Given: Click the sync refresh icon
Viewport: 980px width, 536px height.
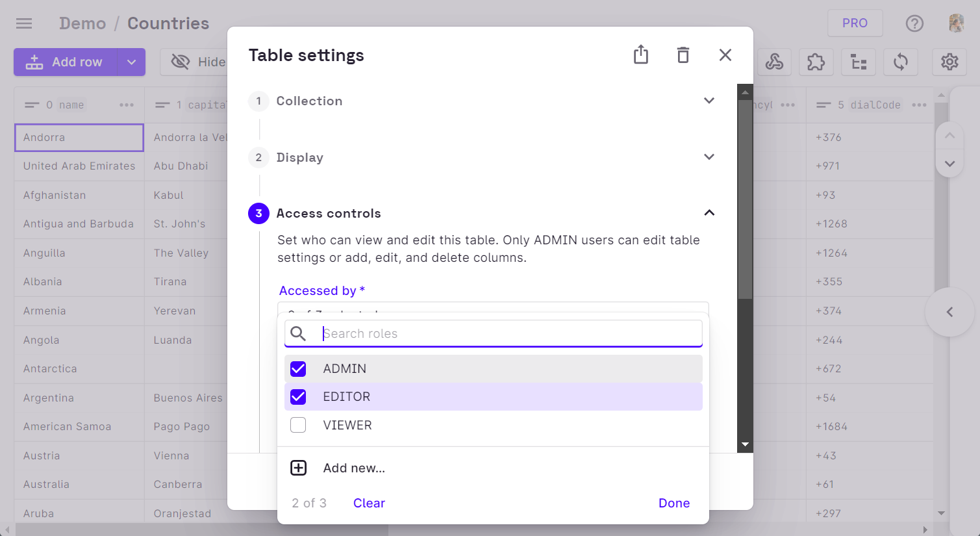Looking at the screenshot, I should (900, 62).
